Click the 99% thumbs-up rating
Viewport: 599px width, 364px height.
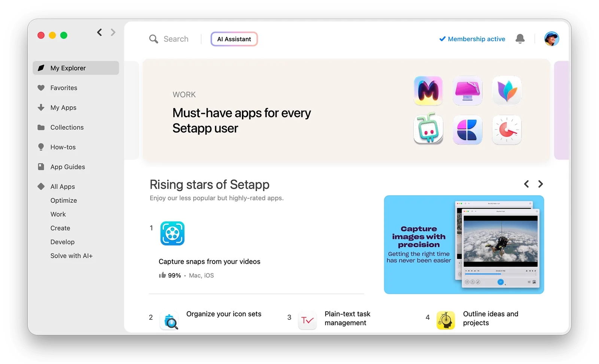[x=170, y=275]
